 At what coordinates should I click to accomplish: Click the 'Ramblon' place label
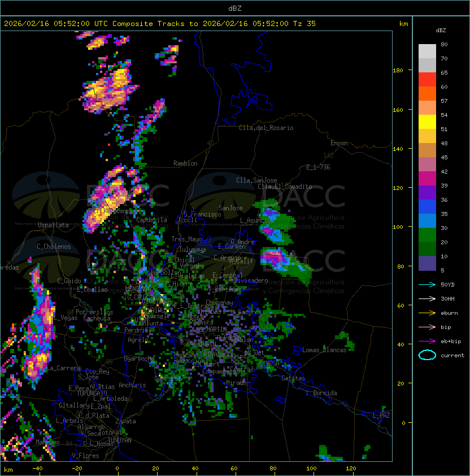tap(185, 163)
